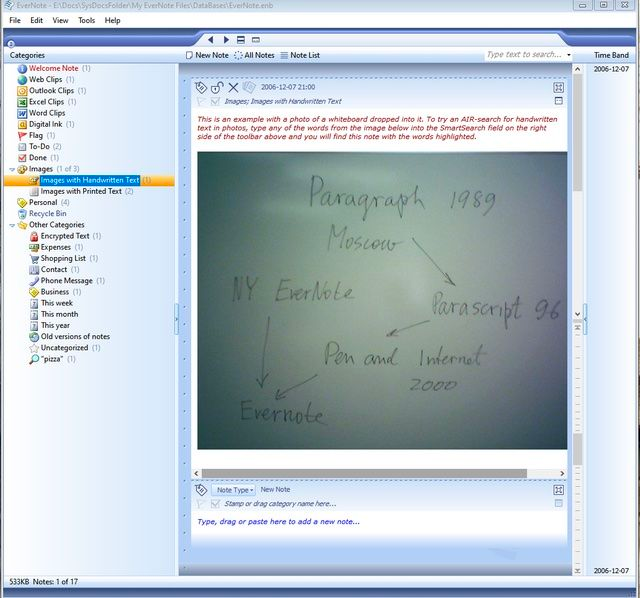
Task: Select the Old versions of notes category
Action: point(69,337)
